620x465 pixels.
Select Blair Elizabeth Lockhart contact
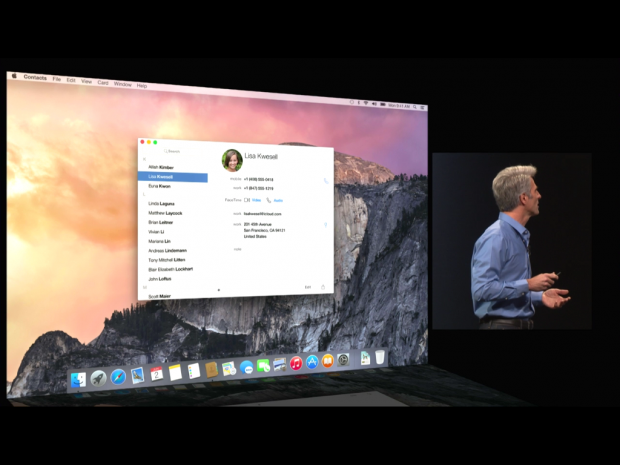point(170,269)
